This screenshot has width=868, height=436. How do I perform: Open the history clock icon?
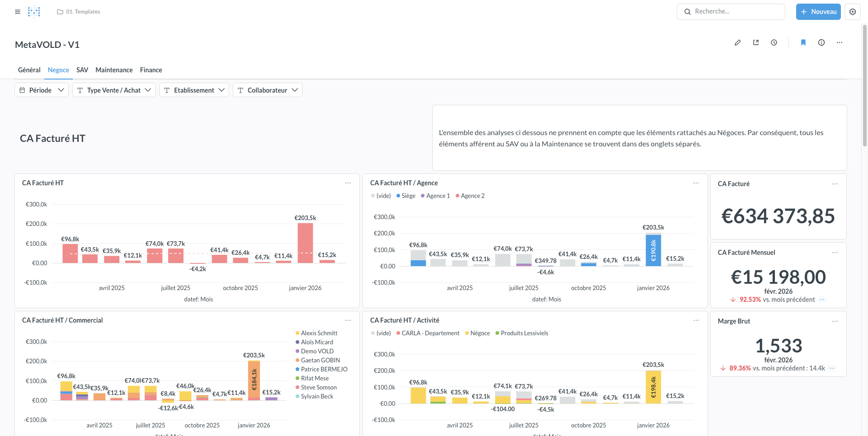click(774, 42)
